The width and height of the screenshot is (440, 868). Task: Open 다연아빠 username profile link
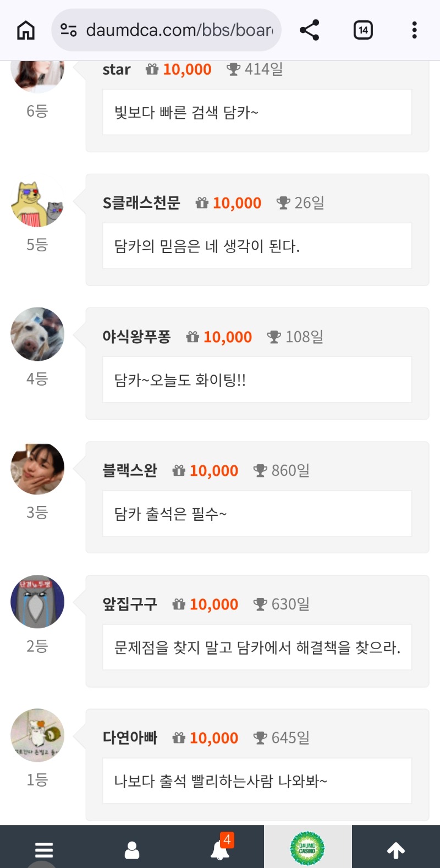coord(130,738)
